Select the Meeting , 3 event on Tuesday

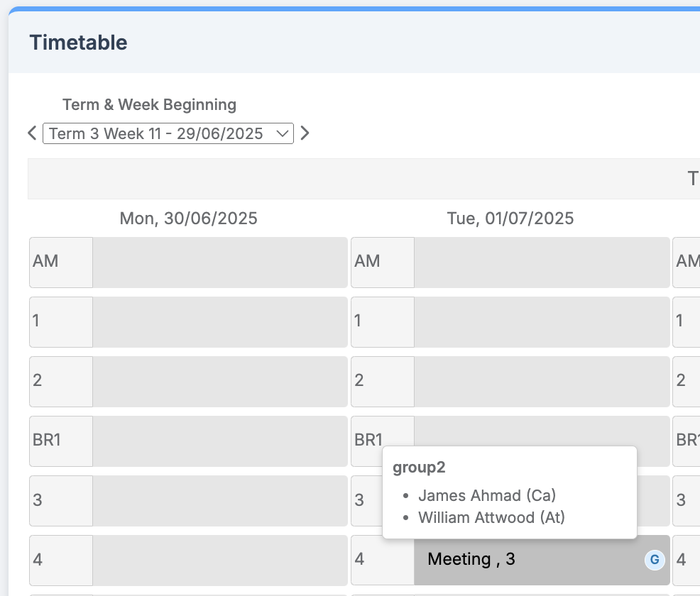pos(470,560)
